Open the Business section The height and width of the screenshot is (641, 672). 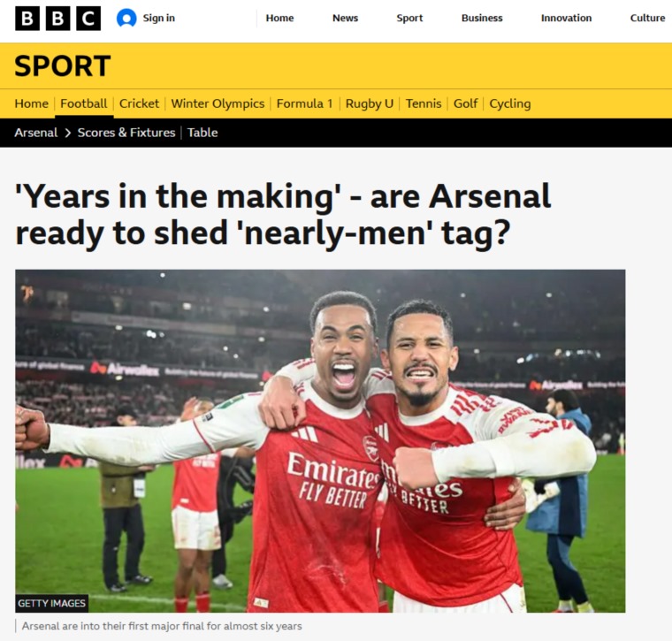(482, 18)
